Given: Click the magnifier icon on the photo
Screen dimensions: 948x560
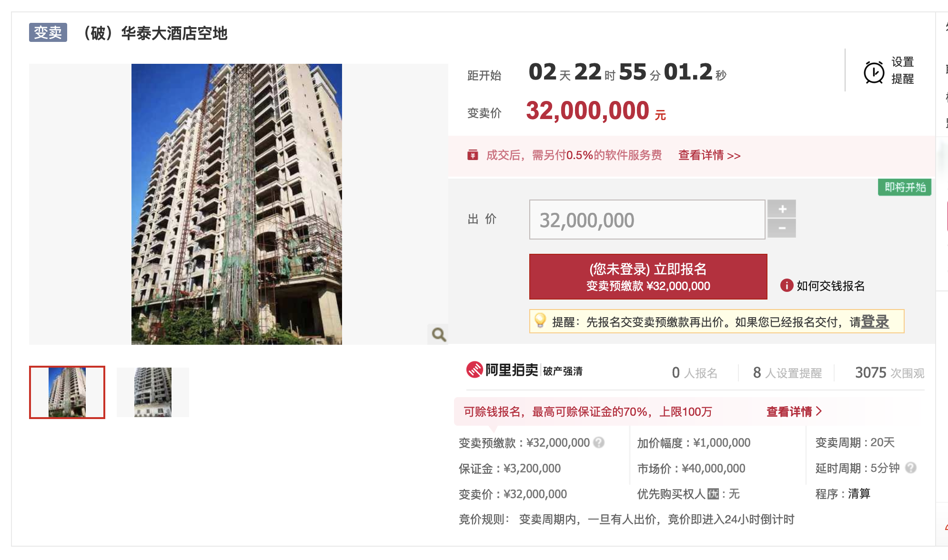Looking at the screenshot, I should click(x=438, y=334).
